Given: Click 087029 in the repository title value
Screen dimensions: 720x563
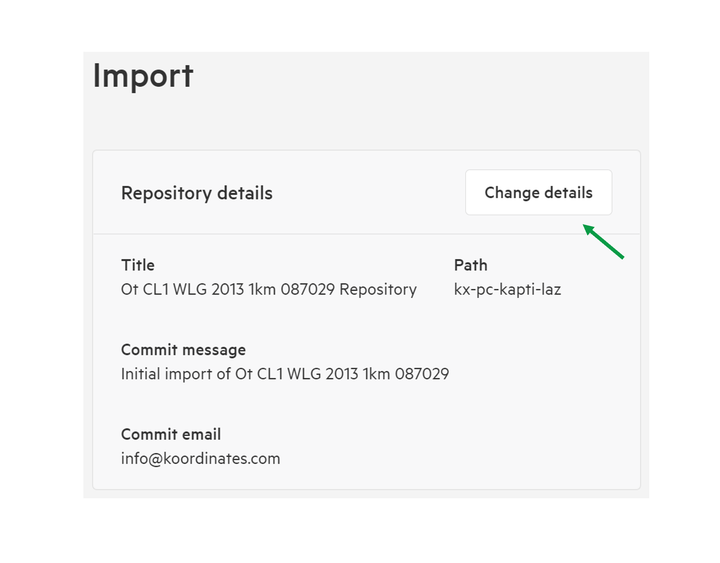Looking at the screenshot, I should point(308,289).
